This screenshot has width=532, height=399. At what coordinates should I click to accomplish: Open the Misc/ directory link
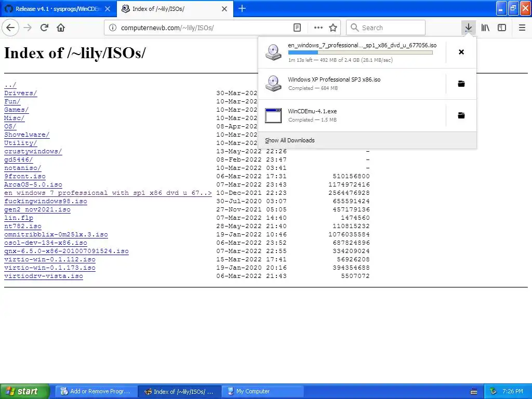pos(14,118)
